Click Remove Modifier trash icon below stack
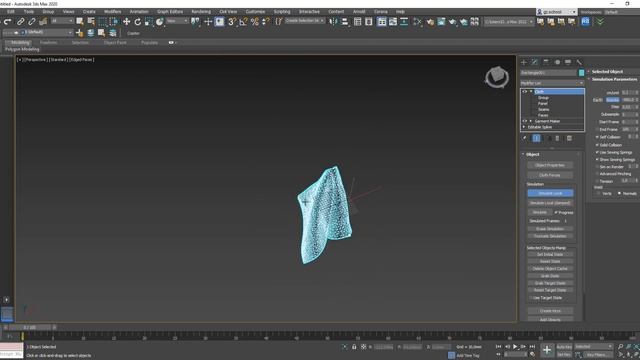Image resolution: width=640 pixels, height=360 pixels. [x=558, y=138]
